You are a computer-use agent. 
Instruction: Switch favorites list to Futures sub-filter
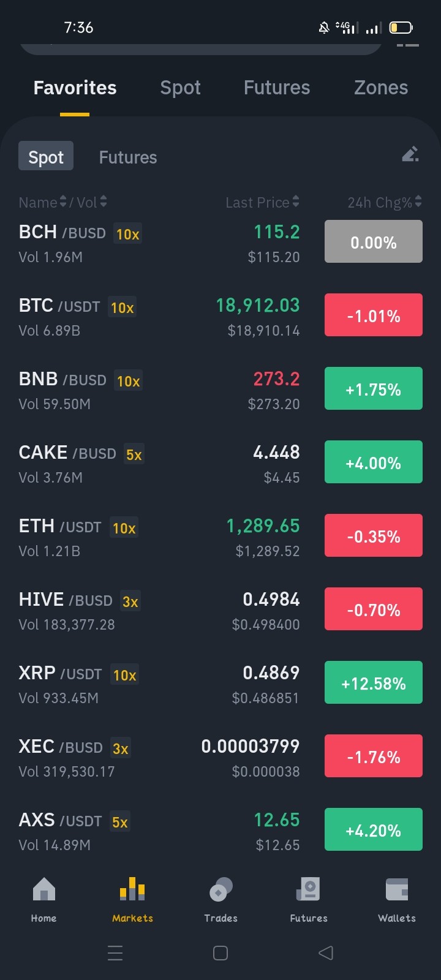[128, 157]
